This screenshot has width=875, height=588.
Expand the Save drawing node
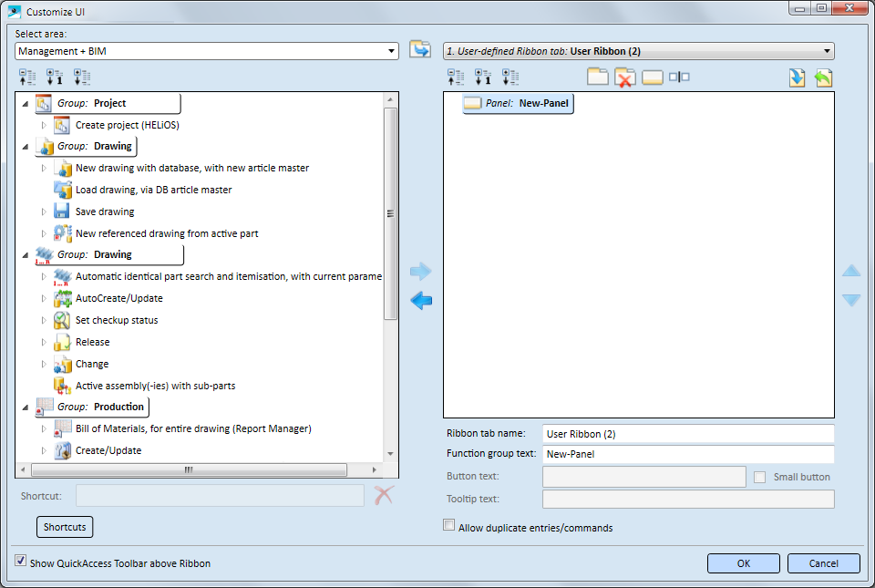tap(44, 211)
